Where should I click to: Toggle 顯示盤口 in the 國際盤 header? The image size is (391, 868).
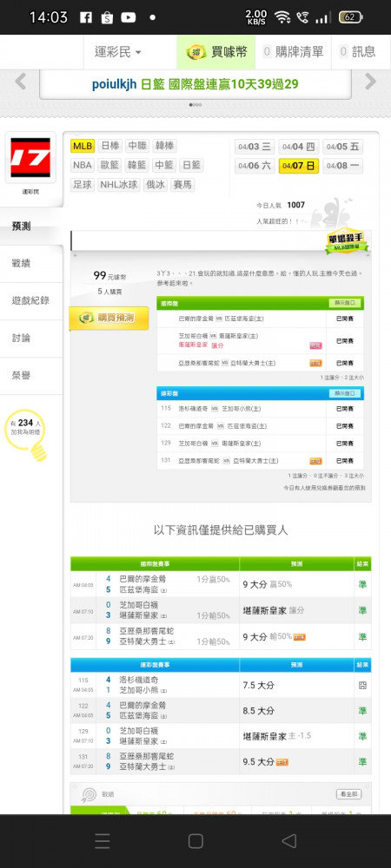[345, 303]
